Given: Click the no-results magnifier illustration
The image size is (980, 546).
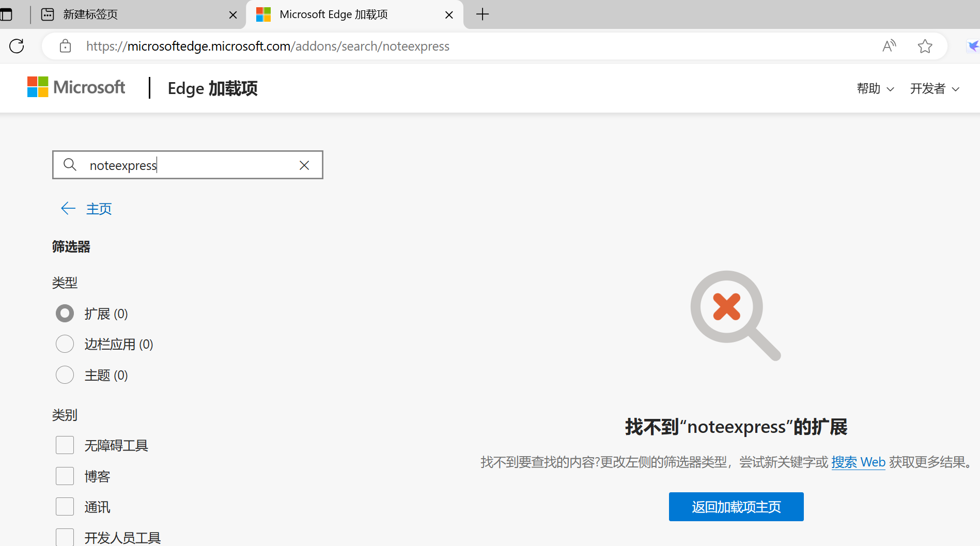Looking at the screenshot, I should pyautogui.click(x=736, y=316).
